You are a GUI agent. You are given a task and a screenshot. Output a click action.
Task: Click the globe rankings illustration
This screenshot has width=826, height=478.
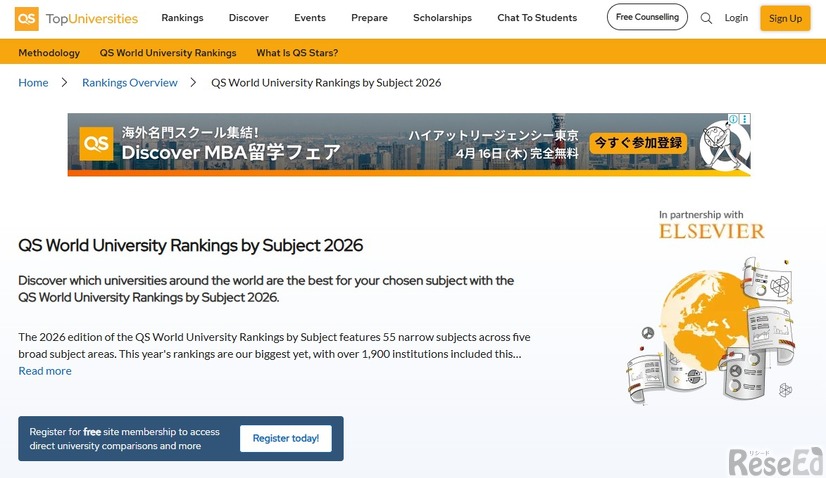[711, 331]
